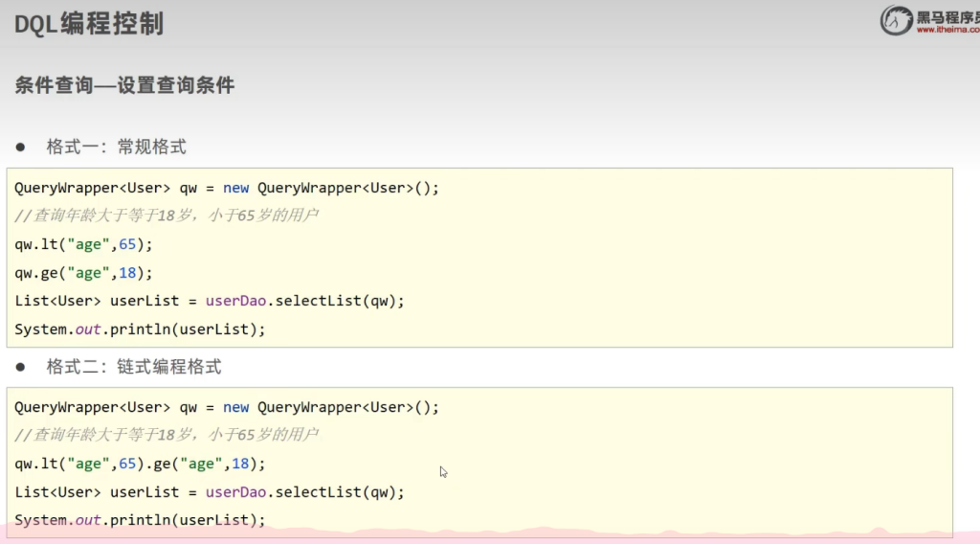
Task: Click the standalone qw.lt("age",65); line
Action: (x=83, y=244)
